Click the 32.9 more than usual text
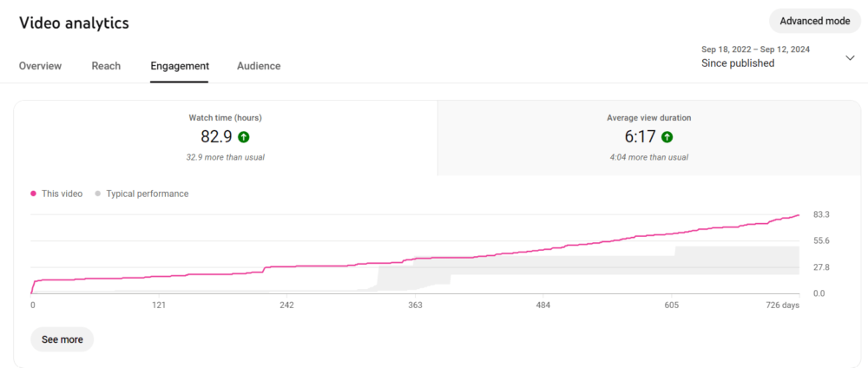Screen dimensions: 868x368 [225, 157]
